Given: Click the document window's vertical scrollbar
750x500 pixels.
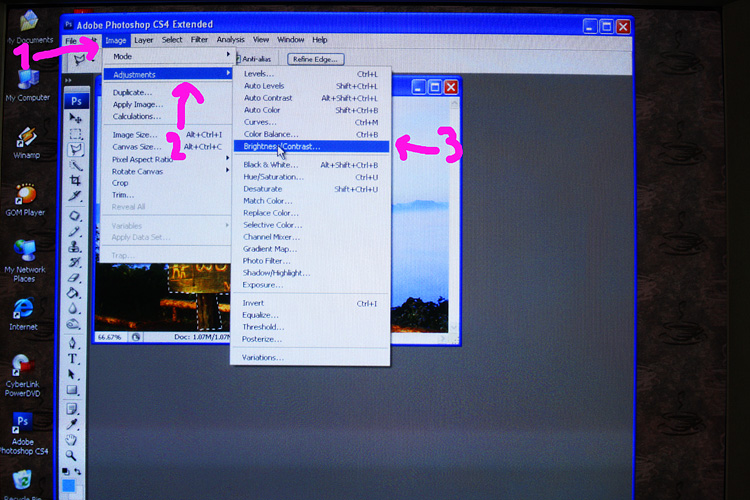Looking at the screenshot, I should point(454,214).
